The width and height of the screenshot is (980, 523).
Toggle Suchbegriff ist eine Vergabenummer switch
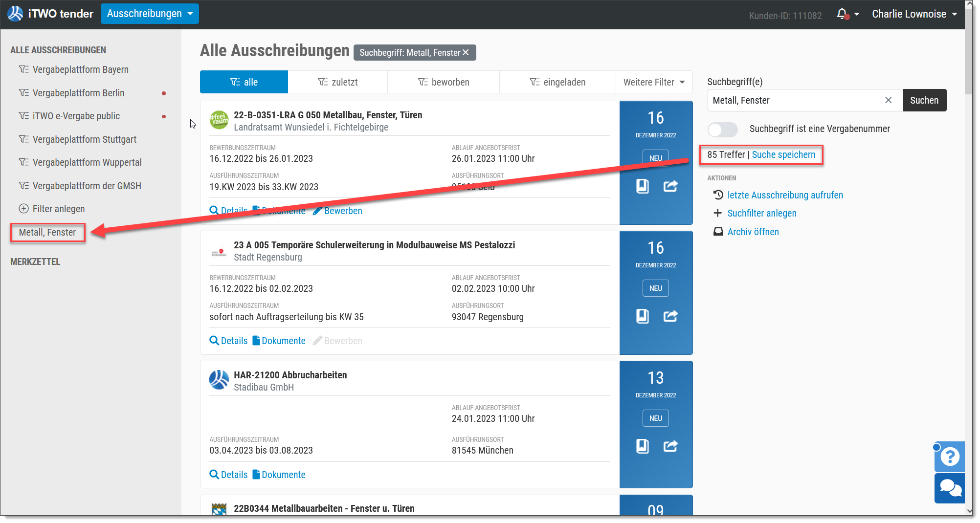tap(722, 130)
